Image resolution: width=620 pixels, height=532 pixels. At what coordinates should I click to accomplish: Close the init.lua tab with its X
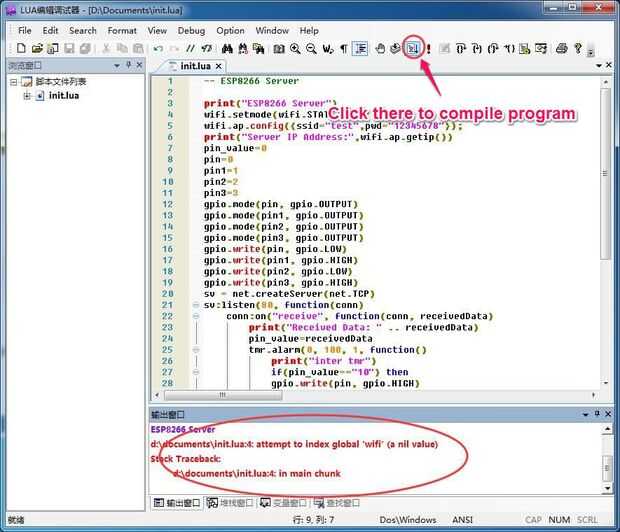click(x=219, y=66)
